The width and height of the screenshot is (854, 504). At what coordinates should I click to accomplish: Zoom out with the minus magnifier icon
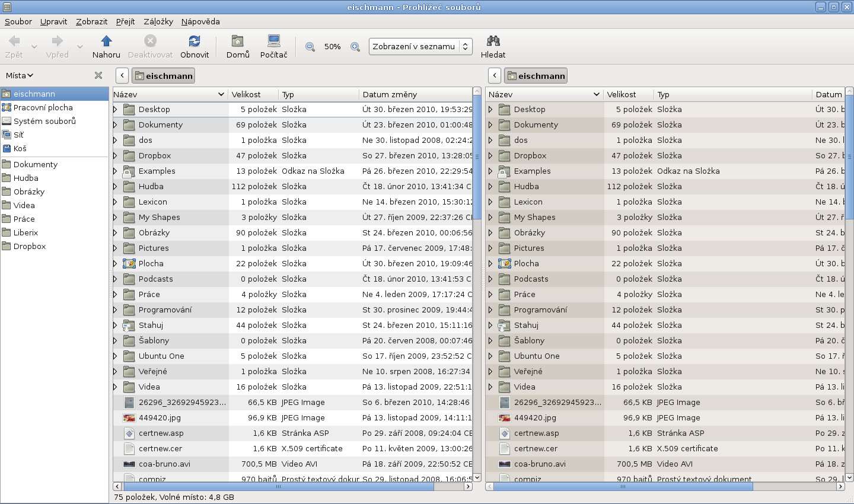coord(310,47)
